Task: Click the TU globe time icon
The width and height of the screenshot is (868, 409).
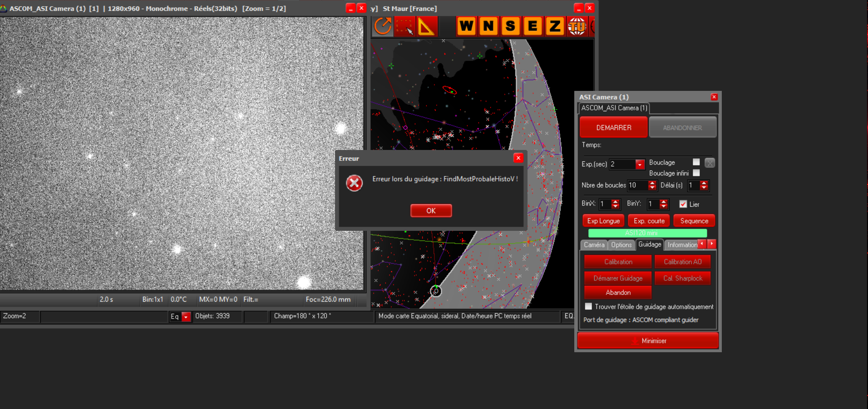Action: coord(577,26)
